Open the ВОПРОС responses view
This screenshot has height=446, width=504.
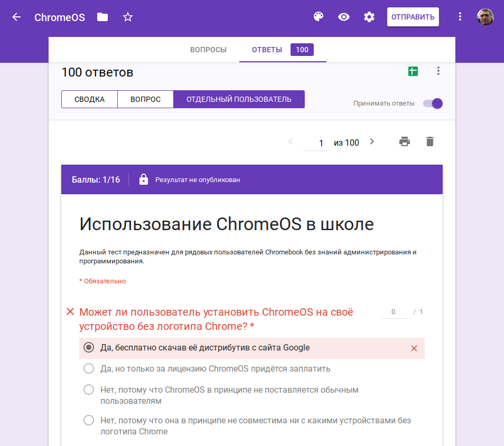pyautogui.click(x=145, y=99)
